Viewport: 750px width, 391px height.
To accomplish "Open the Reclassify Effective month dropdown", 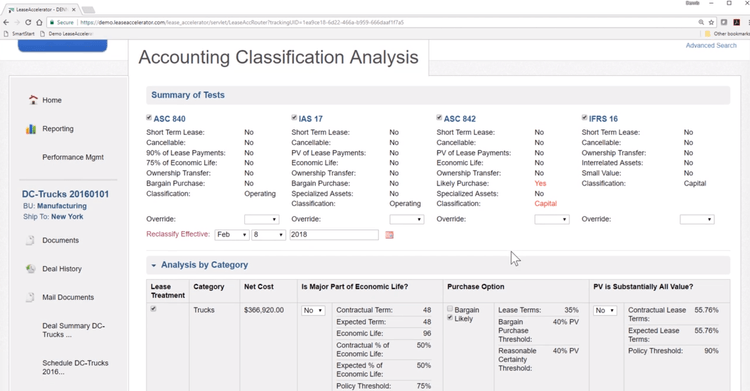I will pos(232,235).
